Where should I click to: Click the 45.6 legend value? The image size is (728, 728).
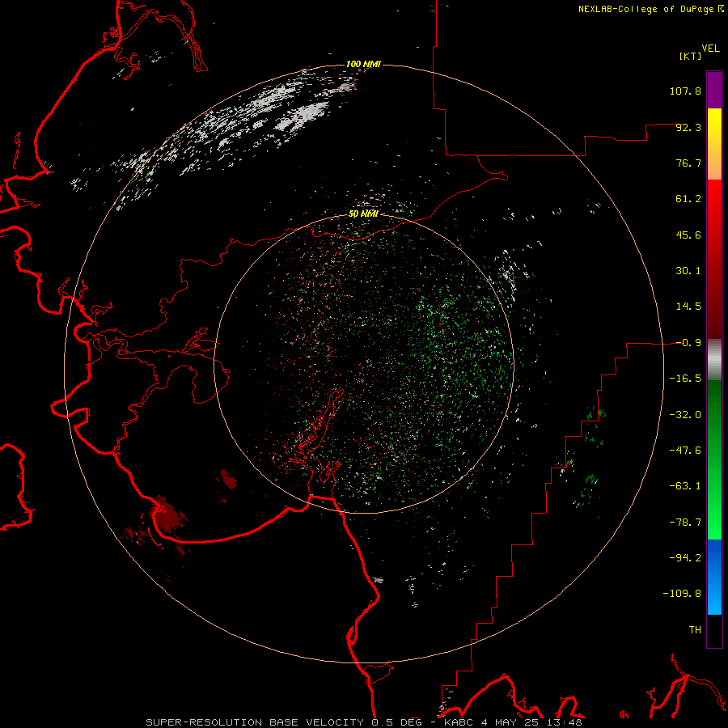point(688,235)
